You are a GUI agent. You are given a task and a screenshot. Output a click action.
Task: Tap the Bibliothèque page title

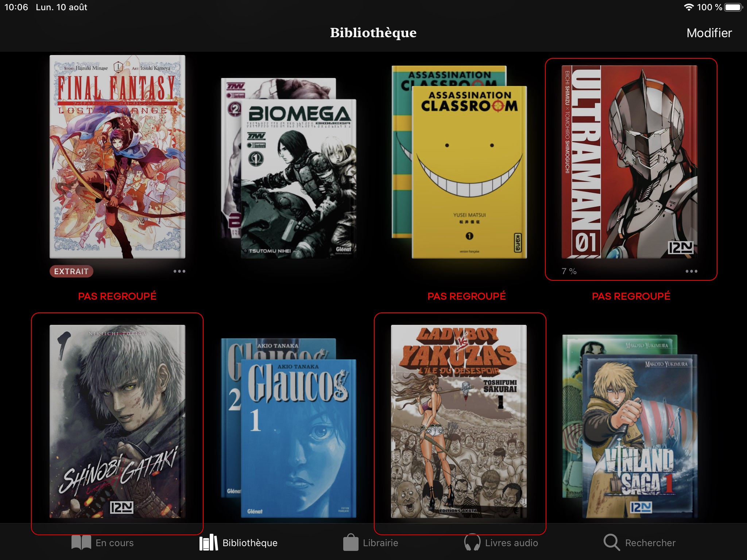(x=373, y=33)
